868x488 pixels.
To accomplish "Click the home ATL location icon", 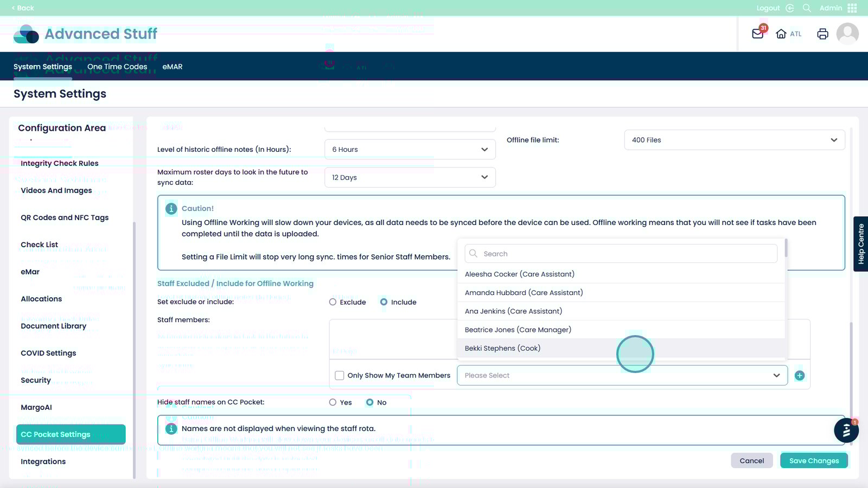I will [781, 34].
